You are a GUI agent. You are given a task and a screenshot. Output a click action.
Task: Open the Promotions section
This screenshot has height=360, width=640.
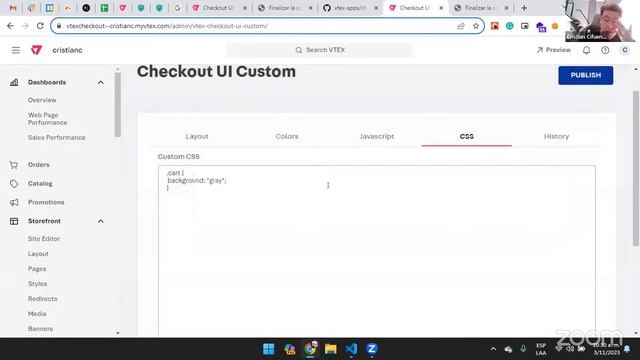click(x=46, y=202)
